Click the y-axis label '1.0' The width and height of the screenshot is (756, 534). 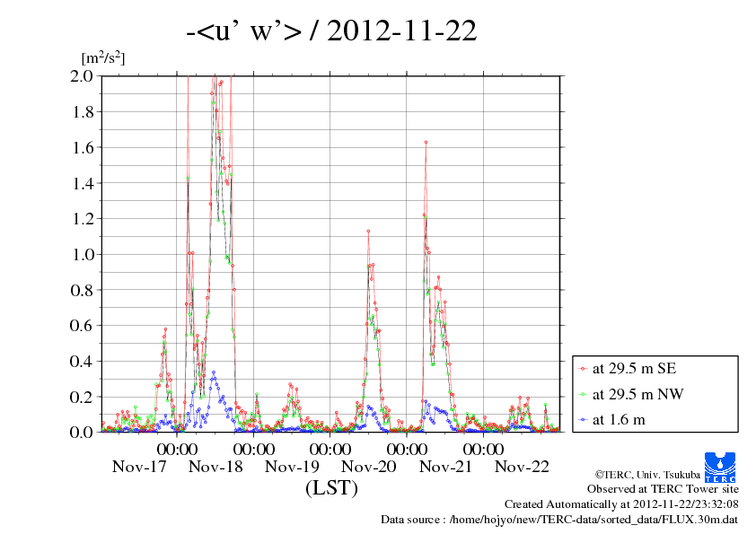(x=82, y=255)
